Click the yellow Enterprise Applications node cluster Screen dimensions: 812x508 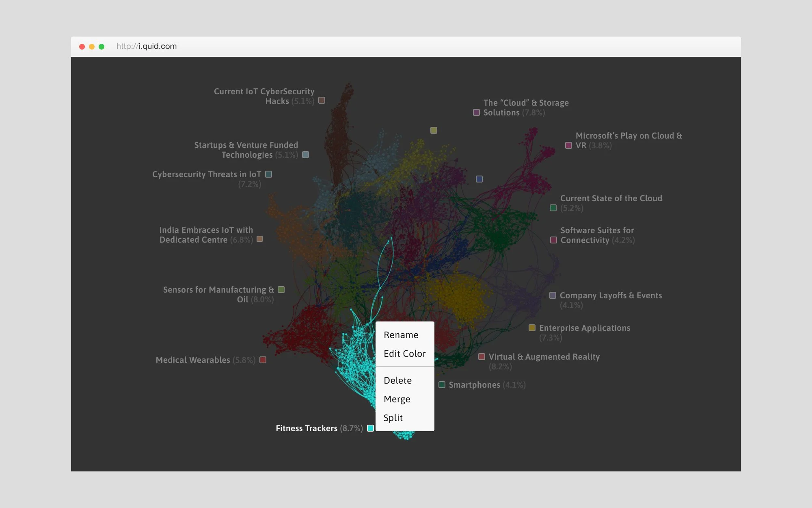[x=459, y=297]
